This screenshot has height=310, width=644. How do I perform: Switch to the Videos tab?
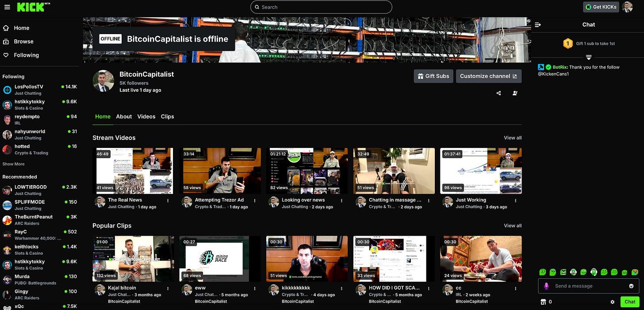[x=146, y=116]
